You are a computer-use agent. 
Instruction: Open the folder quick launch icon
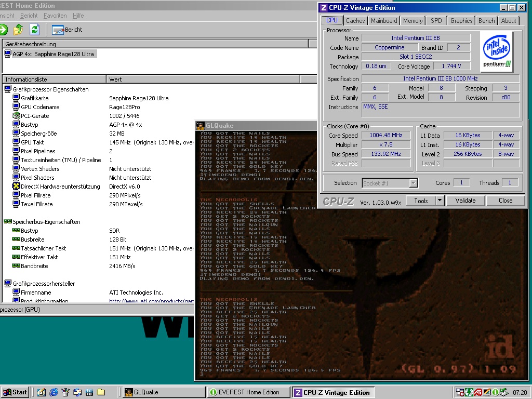point(101,393)
